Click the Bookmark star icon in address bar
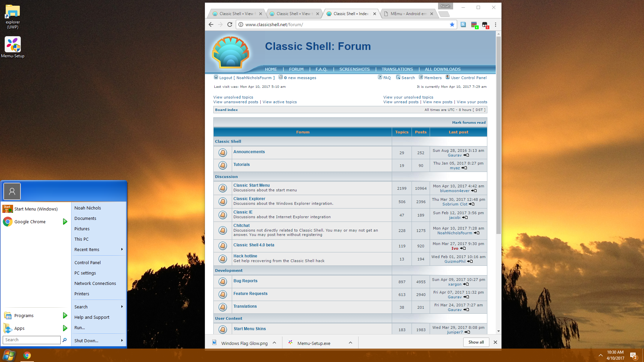This screenshot has width=644, height=362. tap(452, 25)
